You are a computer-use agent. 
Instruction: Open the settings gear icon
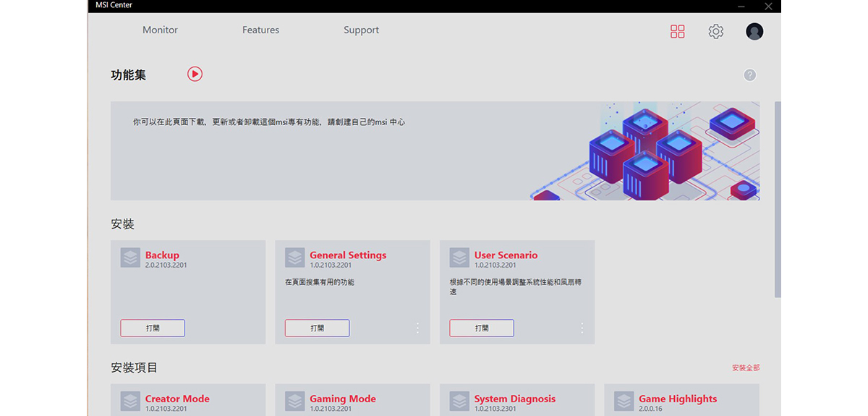[x=716, y=31]
